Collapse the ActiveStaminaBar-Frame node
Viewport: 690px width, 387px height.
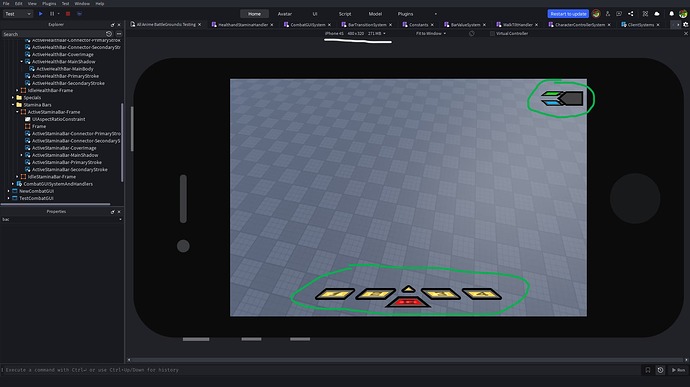click(x=17, y=112)
